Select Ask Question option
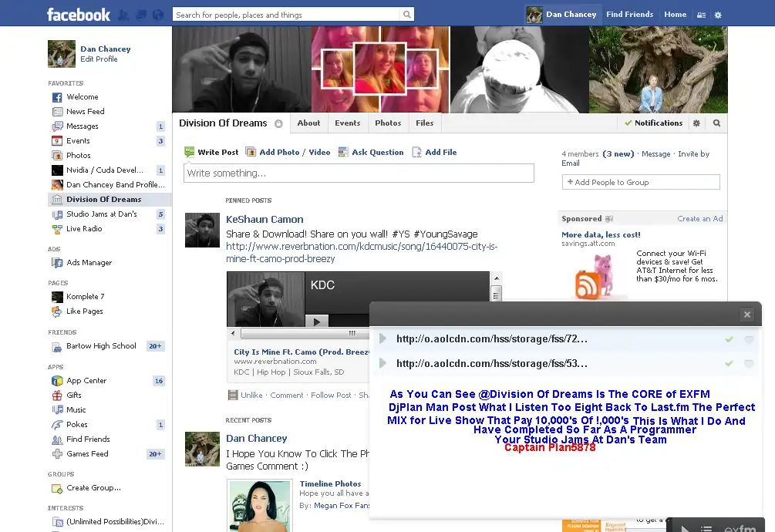The image size is (775, 532). tap(371, 152)
